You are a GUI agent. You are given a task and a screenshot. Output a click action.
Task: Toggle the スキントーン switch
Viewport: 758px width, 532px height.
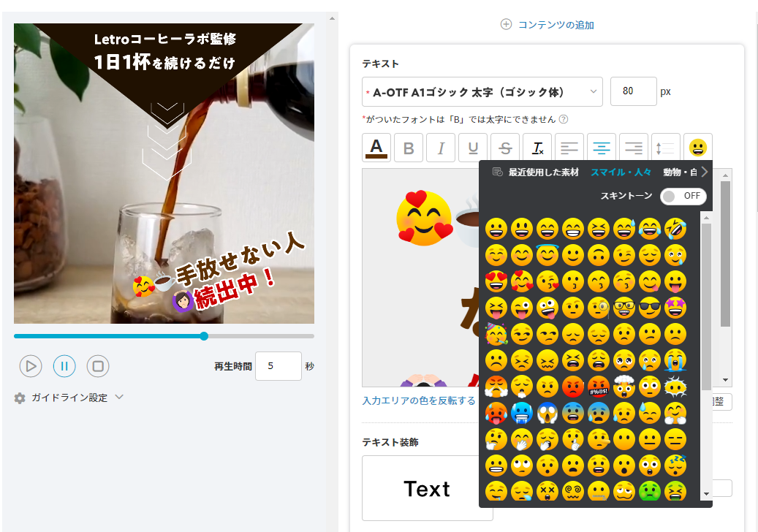[x=683, y=196]
